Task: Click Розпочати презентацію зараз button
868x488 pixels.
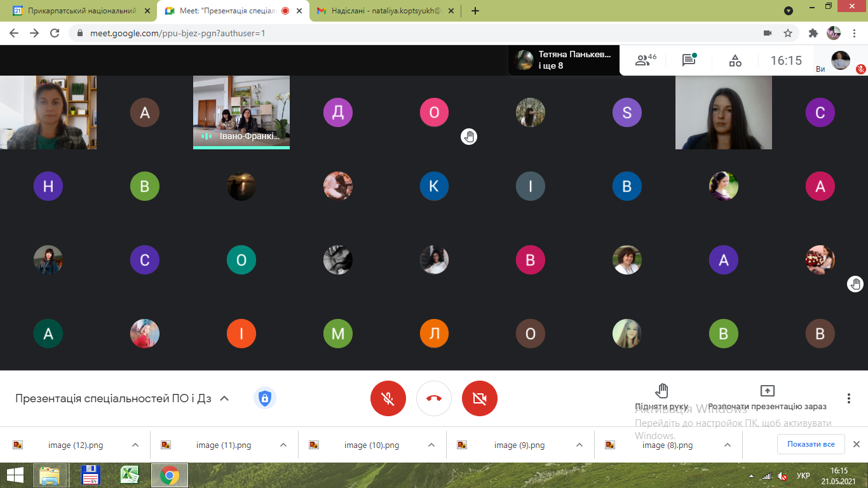Action: tap(767, 397)
